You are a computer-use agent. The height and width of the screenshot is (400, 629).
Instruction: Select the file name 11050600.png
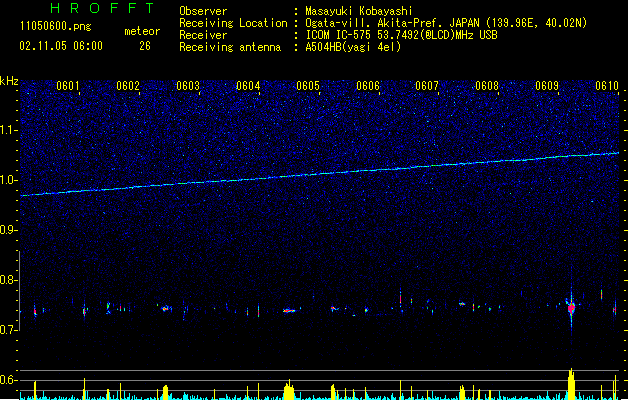tap(56, 26)
